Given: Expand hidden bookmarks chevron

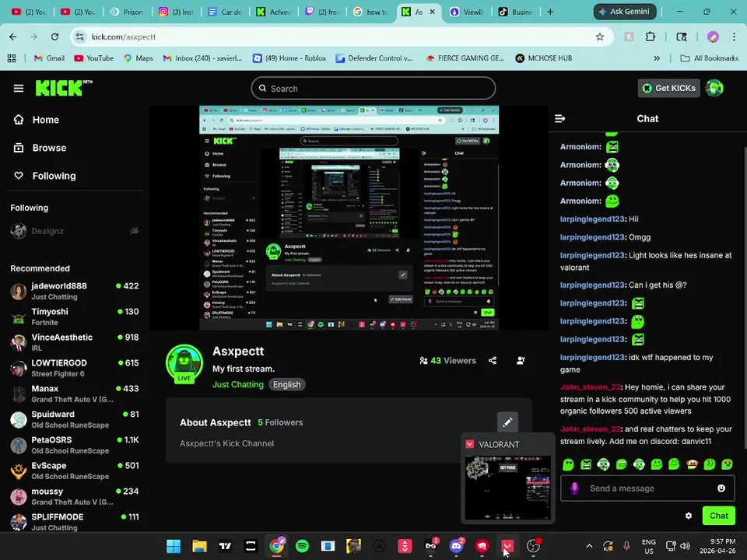Looking at the screenshot, I should tap(657, 58).
